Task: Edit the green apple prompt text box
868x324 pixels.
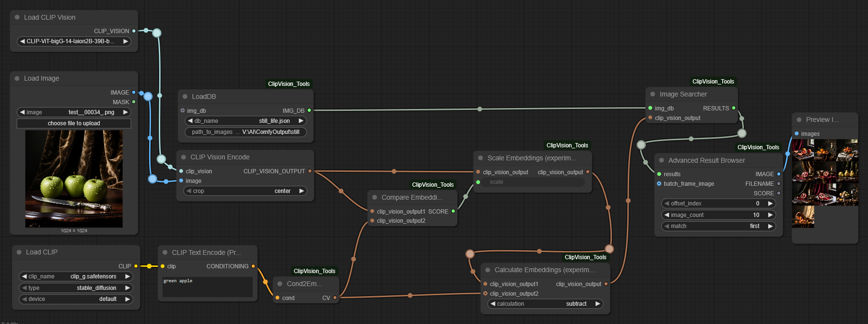Action: pyautogui.click(x=207, y=287)
